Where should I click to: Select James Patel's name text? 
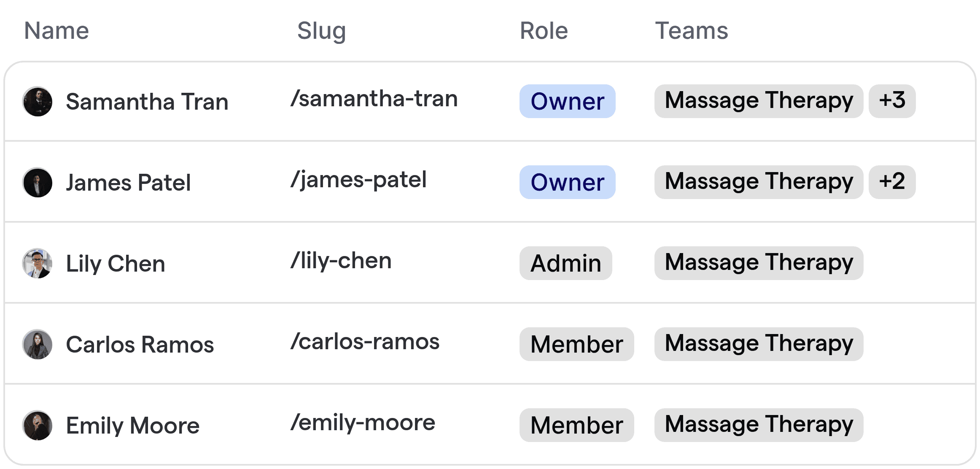tap(128, 182)
